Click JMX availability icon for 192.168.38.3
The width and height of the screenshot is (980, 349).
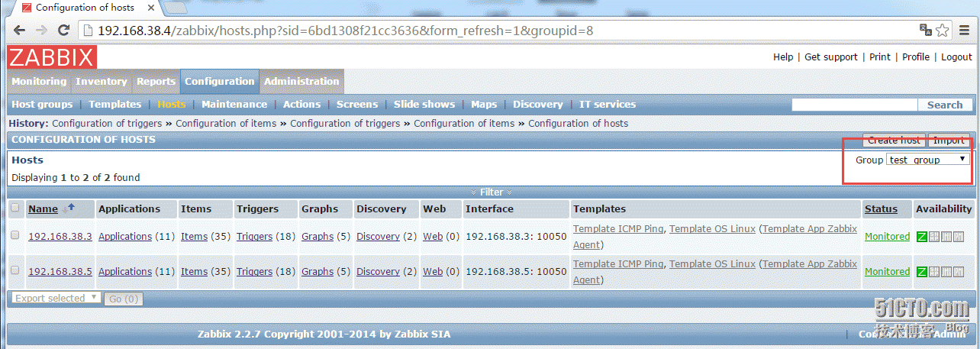(x=946, y=237)
